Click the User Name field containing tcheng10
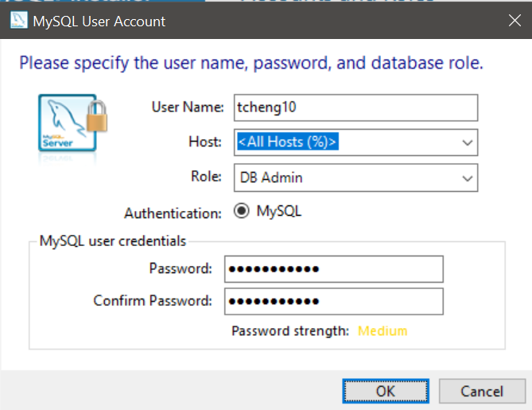 (355, 107)
